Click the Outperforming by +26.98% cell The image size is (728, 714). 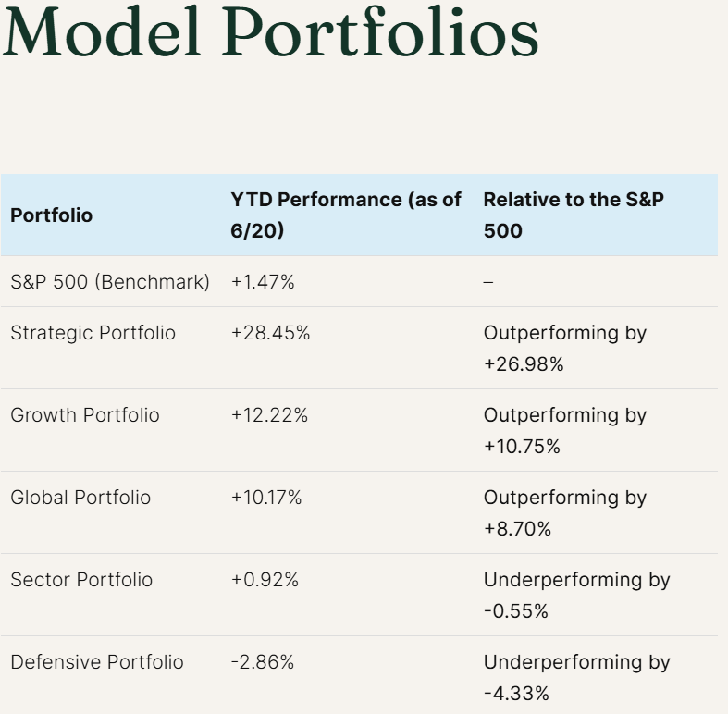(x=564, y=348)
